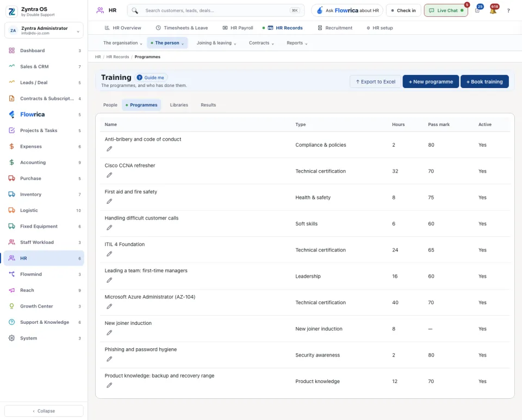Click the Zyntra OS logo
The height and width of the screenshot is (420, 522).
point(11,11)
